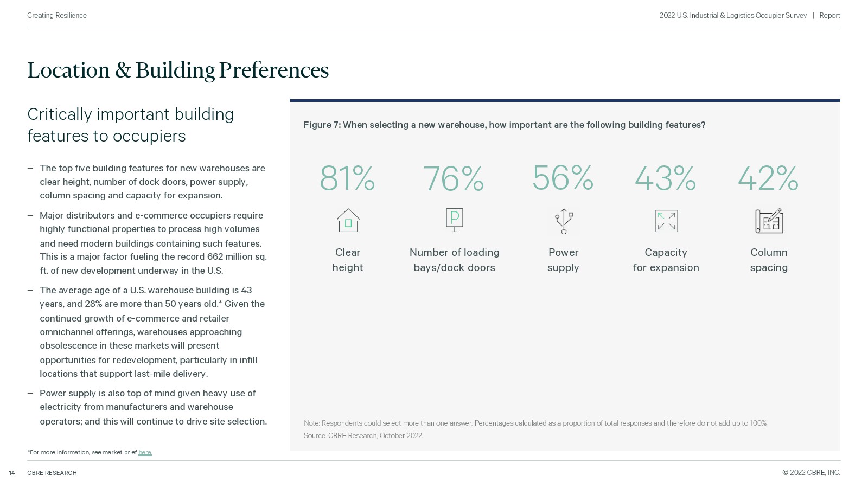Click the 76% statistic
Image resolution: width=868 pixels, height=488 pixels.
click(x=454, y=178)
